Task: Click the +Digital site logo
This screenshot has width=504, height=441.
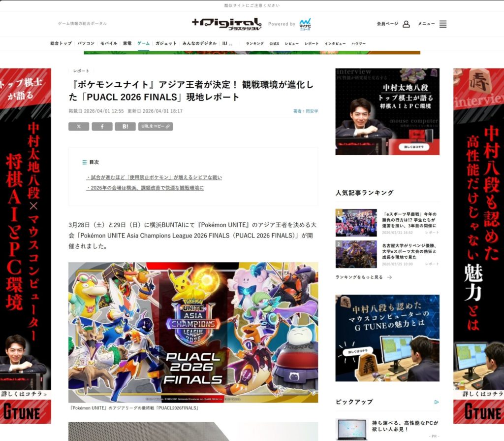Action: [226, 23]
